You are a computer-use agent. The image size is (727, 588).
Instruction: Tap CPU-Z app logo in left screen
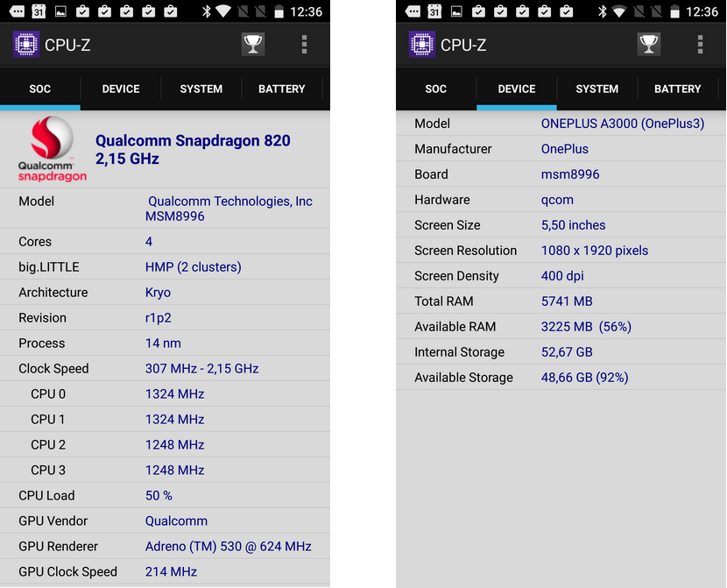pos(26,45)
